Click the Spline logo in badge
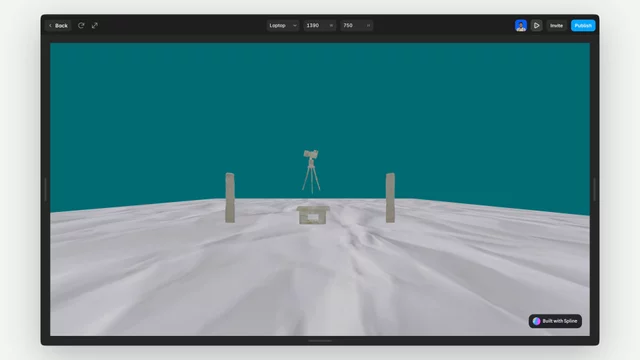Screen dimensions: 640x360 [x=537, y=321]
